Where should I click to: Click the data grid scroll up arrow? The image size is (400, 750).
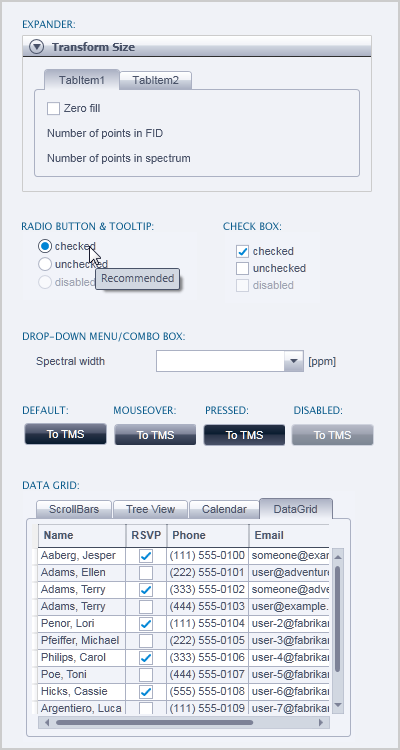pyautogui.click(x=338, y=557)
